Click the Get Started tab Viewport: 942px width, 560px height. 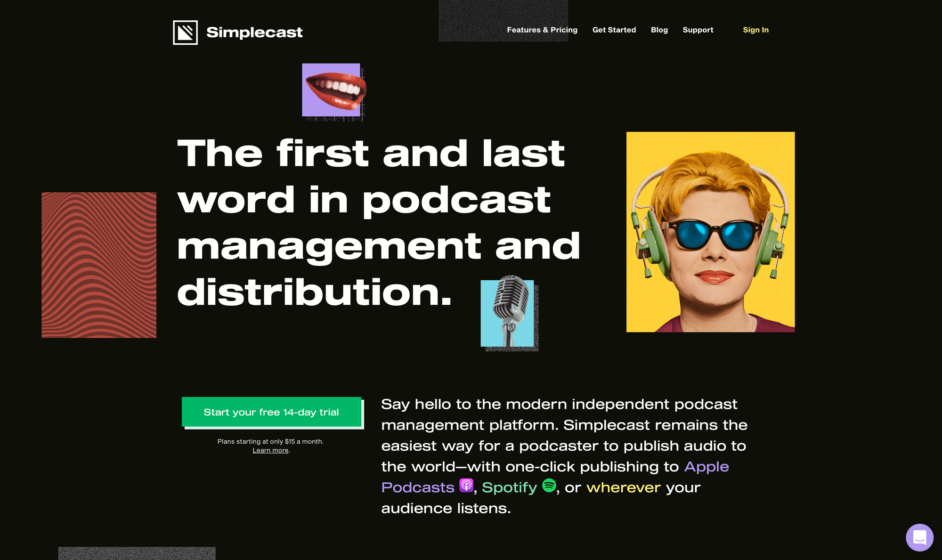click(x=614, y=29)
